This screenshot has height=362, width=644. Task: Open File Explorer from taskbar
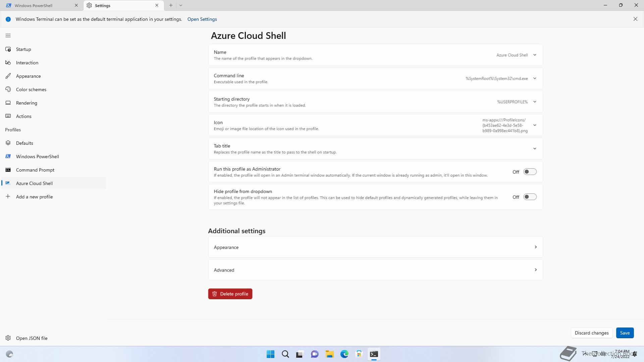[x=329, y=354]
